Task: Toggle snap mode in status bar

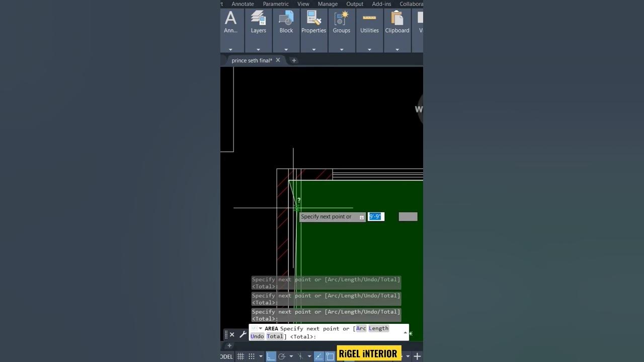Action: pyautogui.click(x=252, y=356)
